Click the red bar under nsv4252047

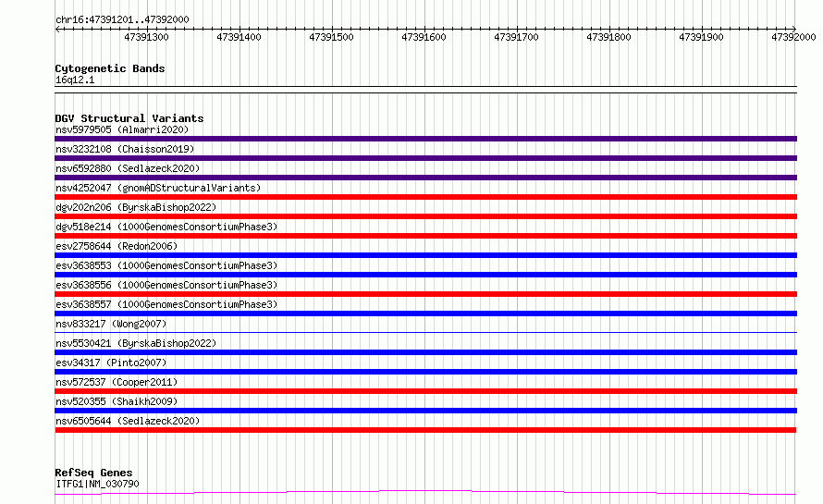coord(425,197)
